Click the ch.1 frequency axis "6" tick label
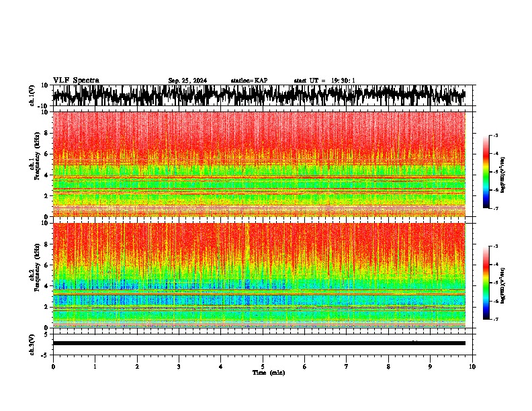Viewport: 532px width, 411px height. (x=46, y=154)
